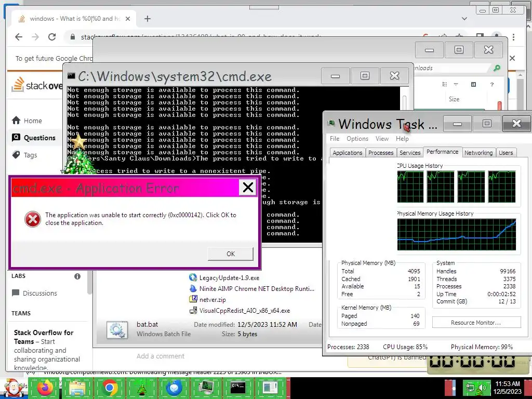Open Explorer help question mark

(492, 84)
